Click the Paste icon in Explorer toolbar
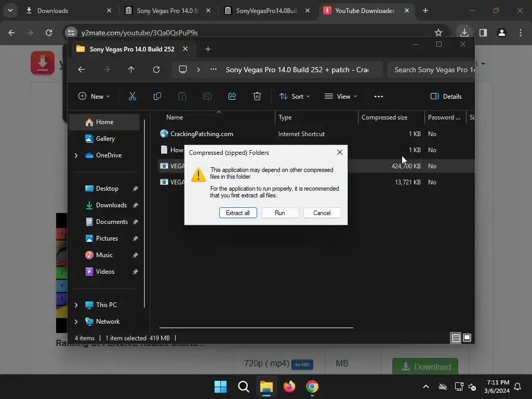The height and width of the screenshot is (399, 532). pyautogui.click(x=182, y=96)
